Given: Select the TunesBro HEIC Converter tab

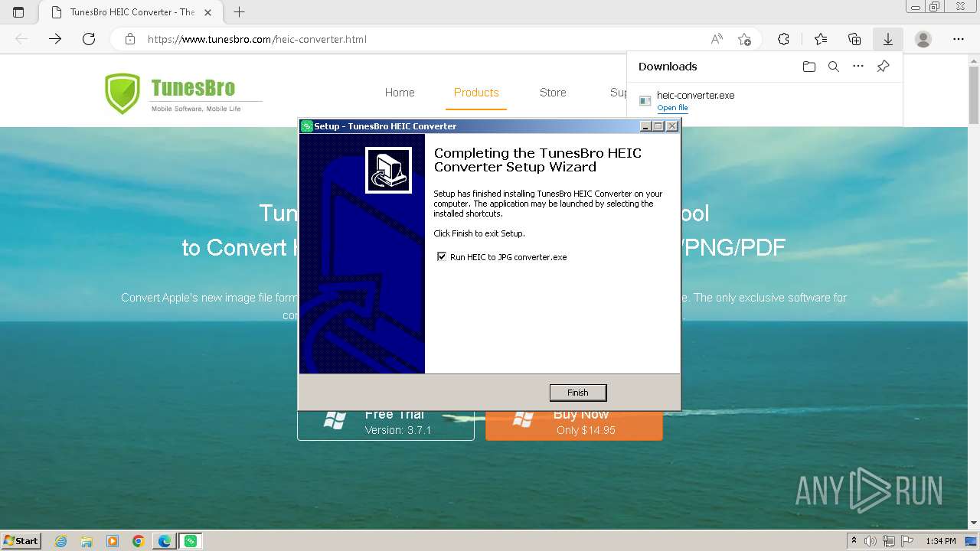Looking at the screenshot, I should pos(129,12).
